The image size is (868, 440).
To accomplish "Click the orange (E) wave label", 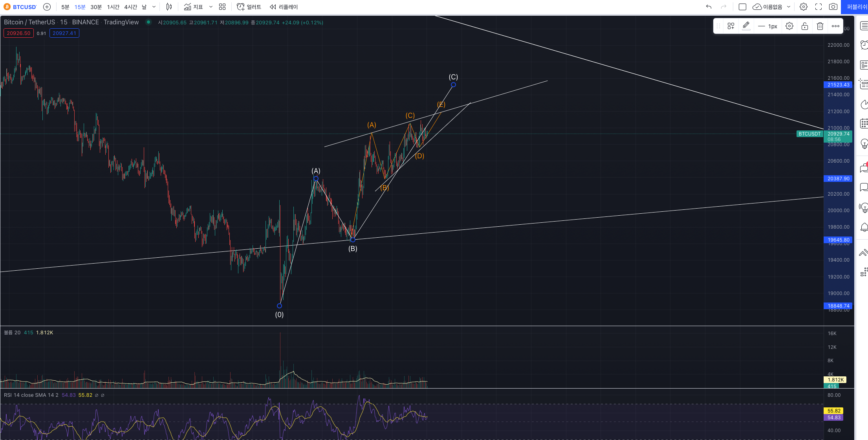I will (x=441, y=104).
